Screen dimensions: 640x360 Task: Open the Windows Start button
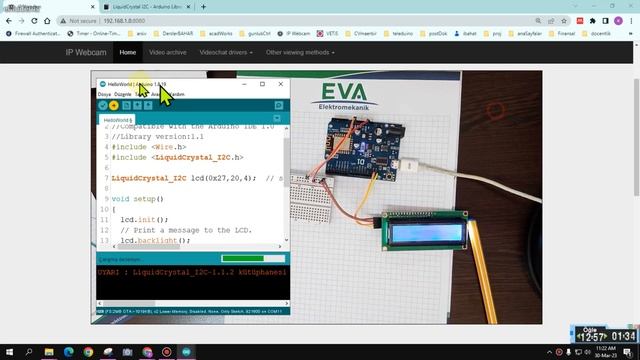9,352
